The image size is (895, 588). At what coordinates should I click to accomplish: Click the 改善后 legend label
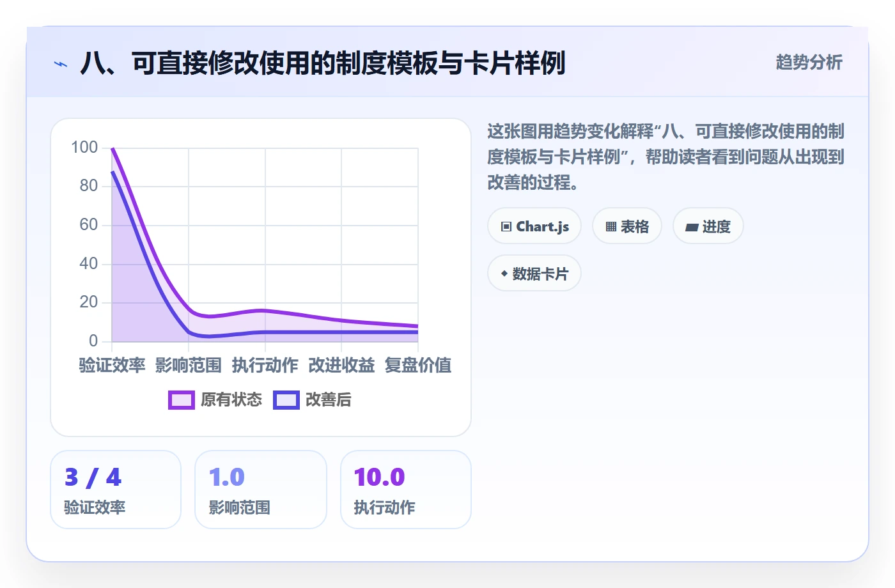click(329, 400)
